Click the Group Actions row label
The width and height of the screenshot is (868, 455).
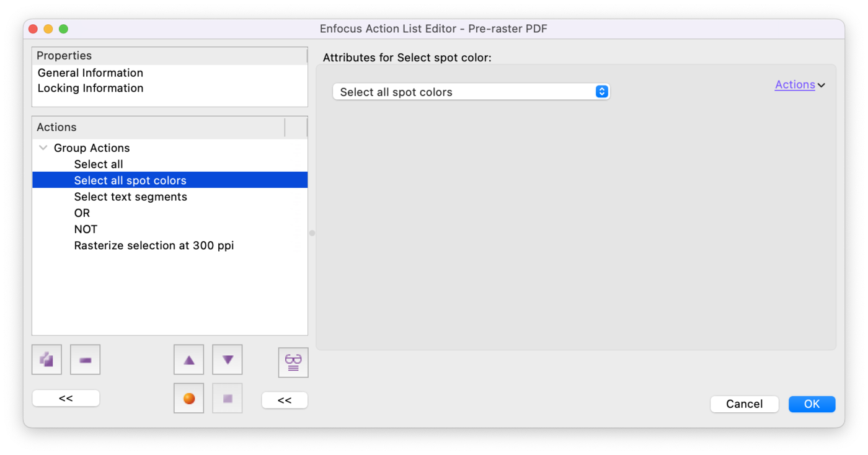click(92, 148)
